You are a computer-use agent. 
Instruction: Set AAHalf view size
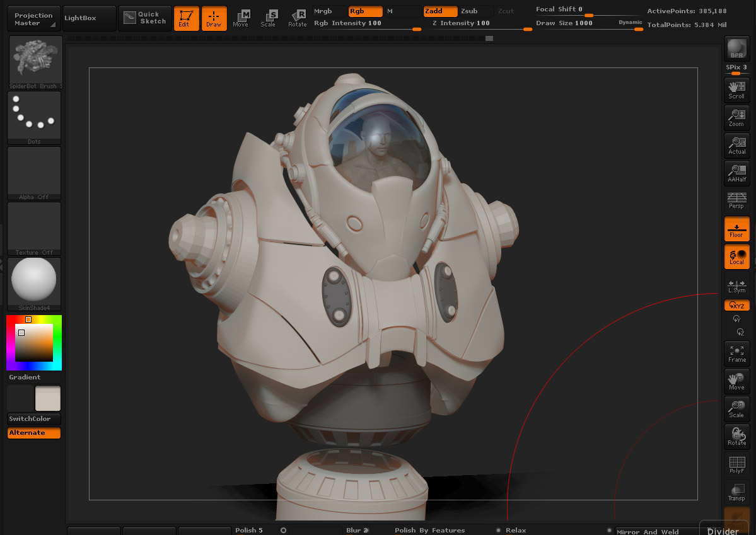click(736, 173)
